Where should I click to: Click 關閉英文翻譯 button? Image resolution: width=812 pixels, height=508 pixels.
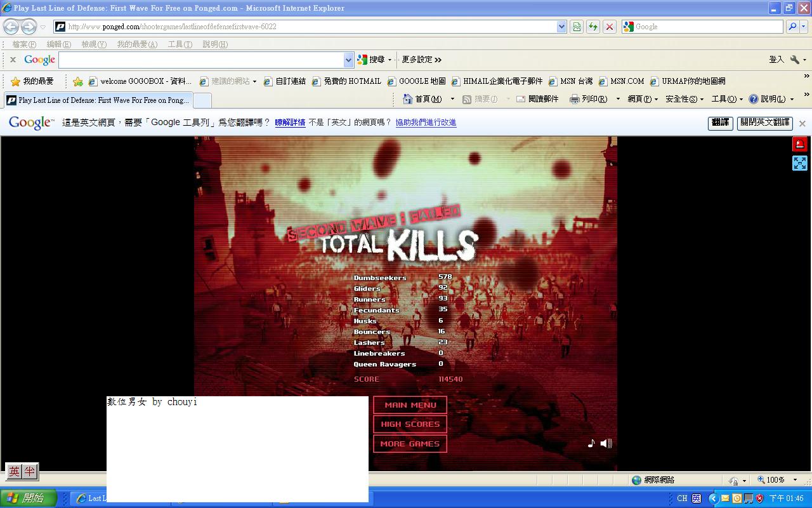click(x=764, y=123)
